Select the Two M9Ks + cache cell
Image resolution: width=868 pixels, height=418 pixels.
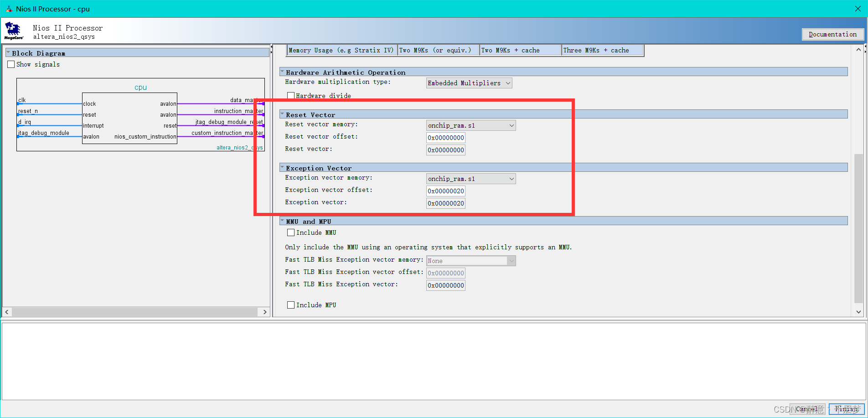click(x=520, y=50)
